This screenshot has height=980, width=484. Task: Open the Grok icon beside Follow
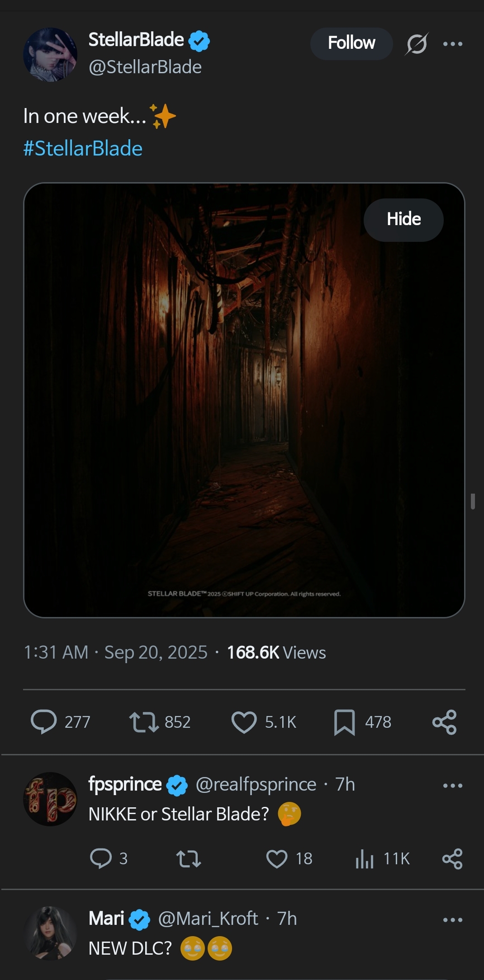click(417, 44)
